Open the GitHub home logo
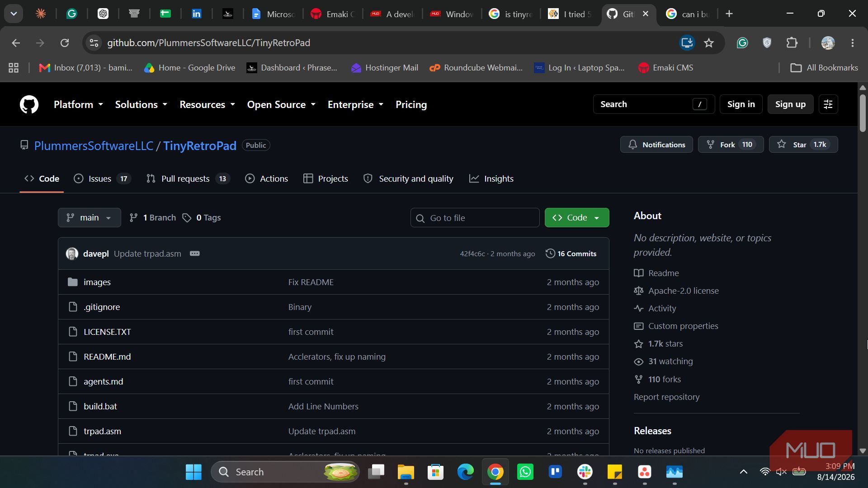Viewport: 868px width, 488px height. [29, 104]
